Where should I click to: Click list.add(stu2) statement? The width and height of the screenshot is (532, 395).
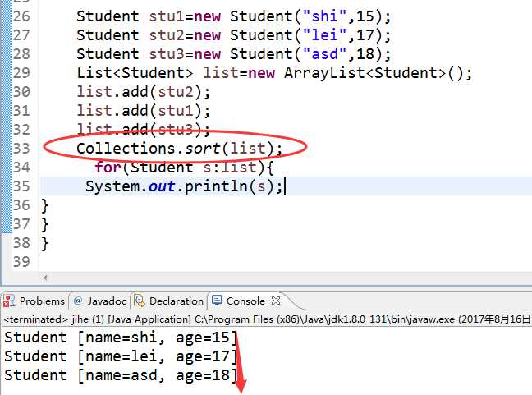(143, 92)
